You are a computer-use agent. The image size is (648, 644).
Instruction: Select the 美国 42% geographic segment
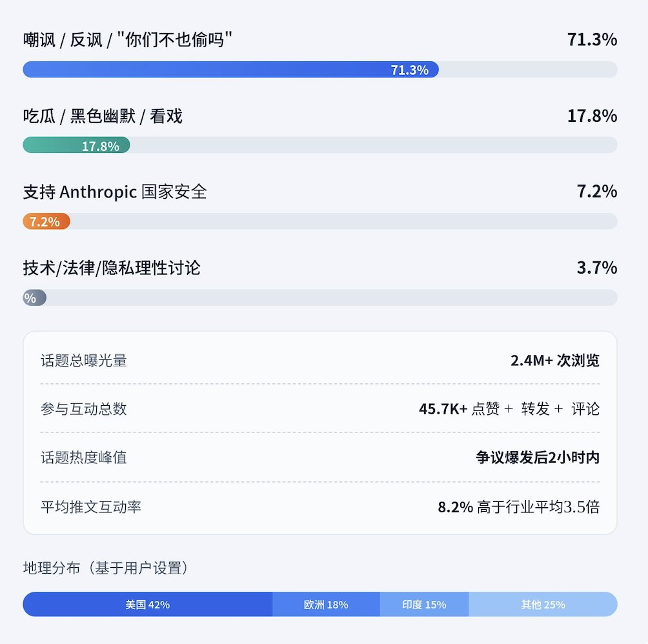click(x=148, y=605)
